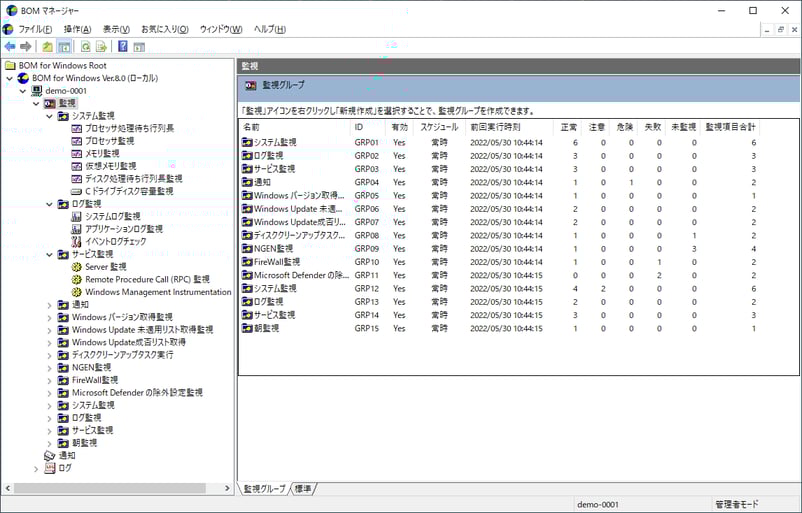The width and height of the screenshot is (802, 513).
Task: Collapse BOM for Windows Ver.8.0 (ローカル) node
Action: tap(9, 78)
